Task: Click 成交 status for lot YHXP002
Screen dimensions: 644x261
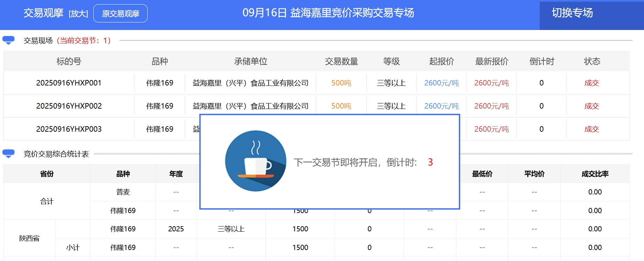Action: pyautogui.click(x=592, y=106)
